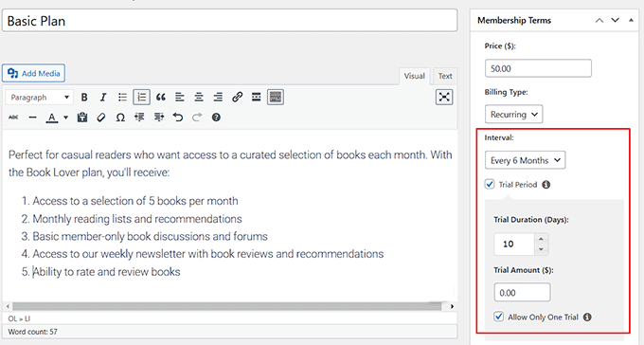The height and width of the screenshot is (345, 644).
Task: Decrease Trial Duration with down arrow
Action: point(542,249)
